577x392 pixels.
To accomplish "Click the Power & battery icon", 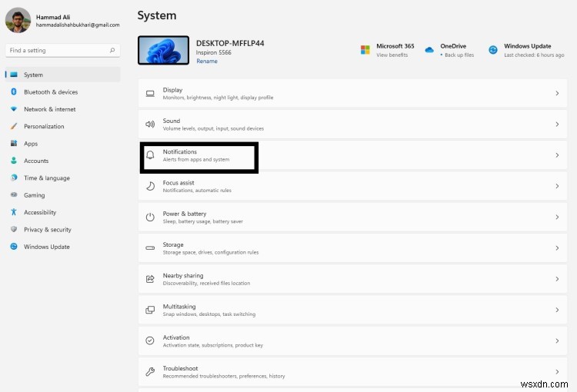I will click(x=150, y=217).
